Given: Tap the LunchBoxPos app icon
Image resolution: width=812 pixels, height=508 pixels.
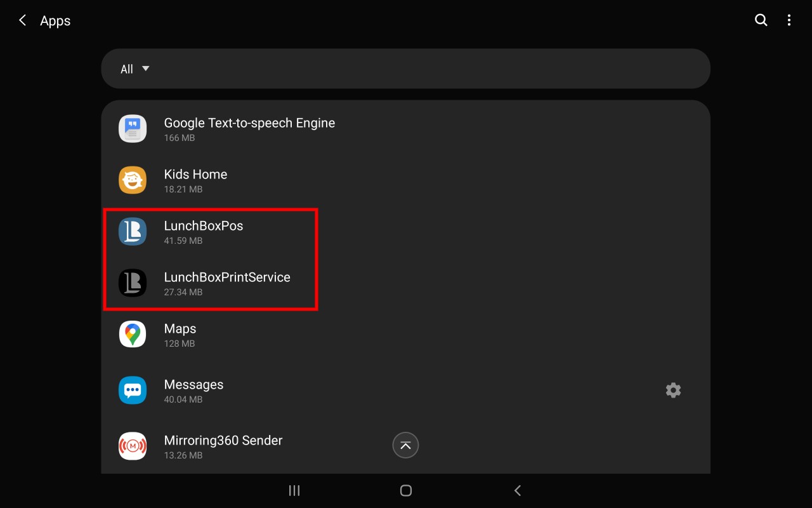Looking at the screenshot, I should [x=133, y=232].
